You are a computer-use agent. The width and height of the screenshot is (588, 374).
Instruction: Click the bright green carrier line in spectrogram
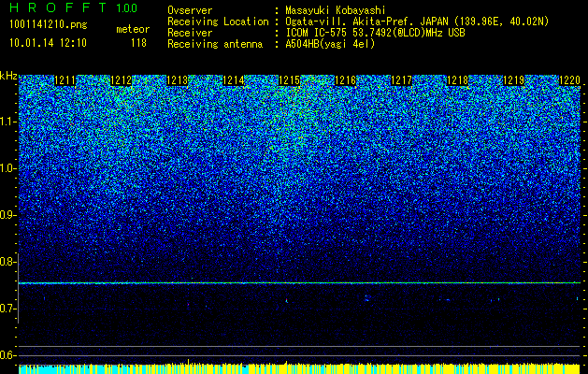coord(299,283)
